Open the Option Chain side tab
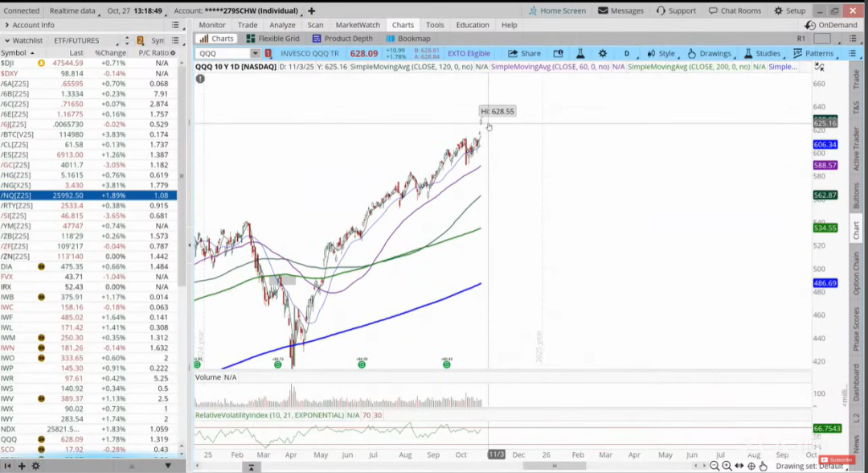The height and width of the screenshot is (473, 868). (857, 272)
